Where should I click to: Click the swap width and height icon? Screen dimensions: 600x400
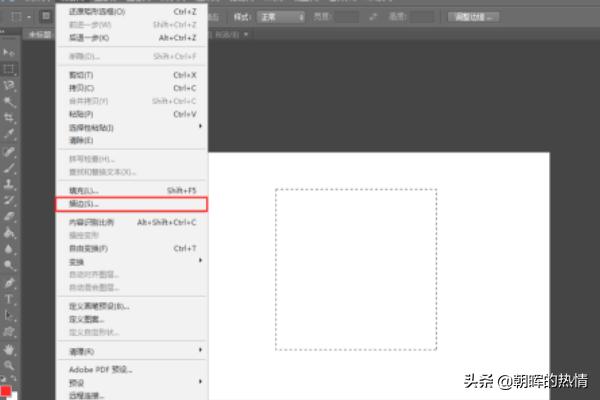click(373, 17)
